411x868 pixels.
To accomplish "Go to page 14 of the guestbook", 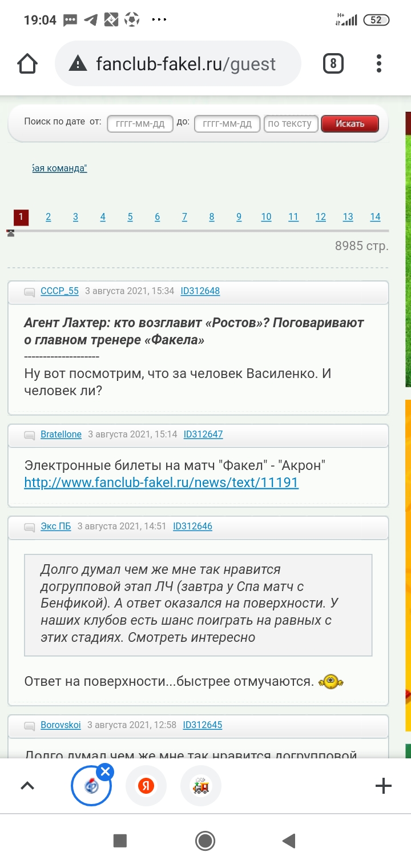I will 375,217.
